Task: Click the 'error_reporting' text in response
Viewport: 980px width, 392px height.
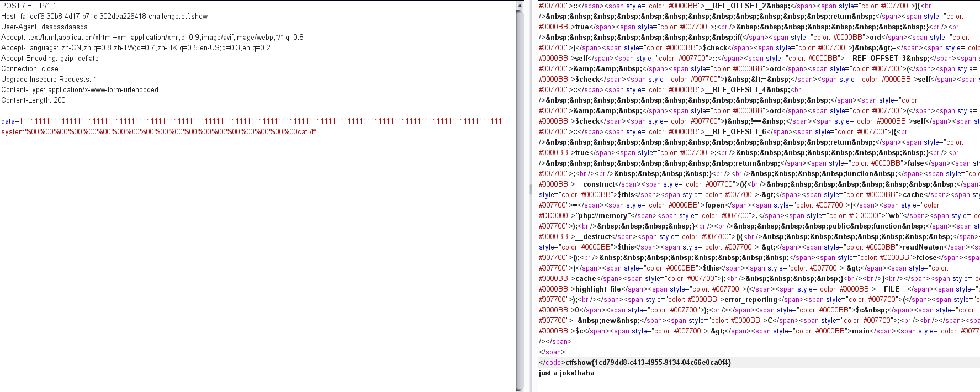Action: point(751,299)
